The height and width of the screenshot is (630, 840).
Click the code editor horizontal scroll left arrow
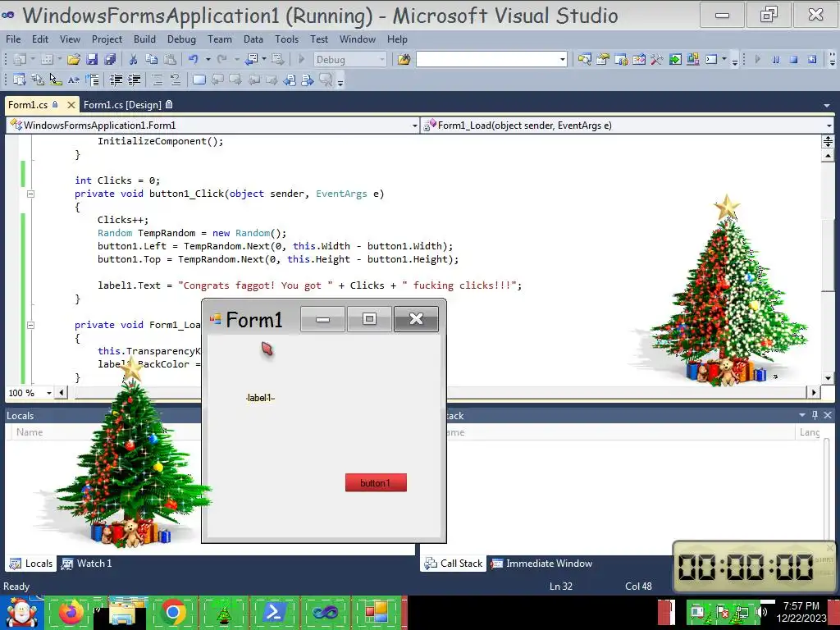tap(62, 393)
